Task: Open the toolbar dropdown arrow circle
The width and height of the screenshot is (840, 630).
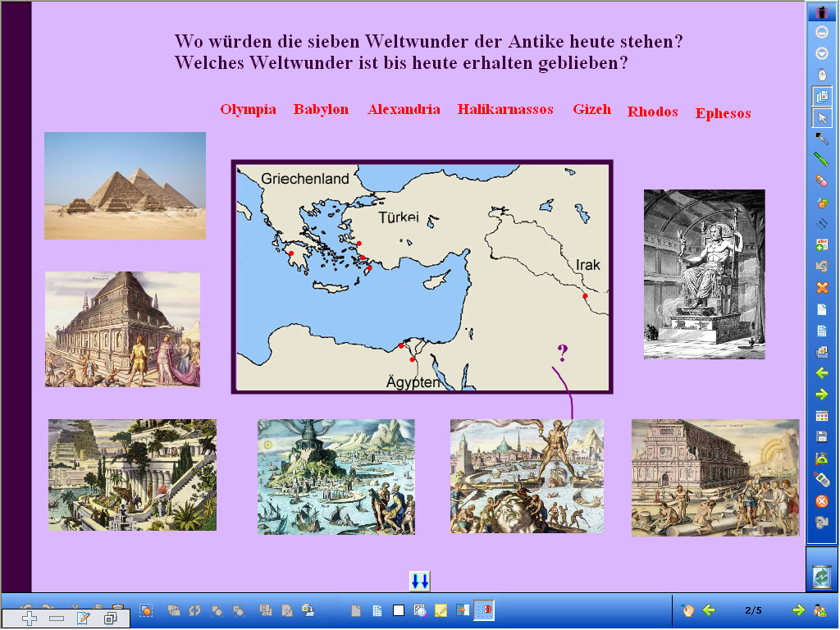Action: point(822,53)
